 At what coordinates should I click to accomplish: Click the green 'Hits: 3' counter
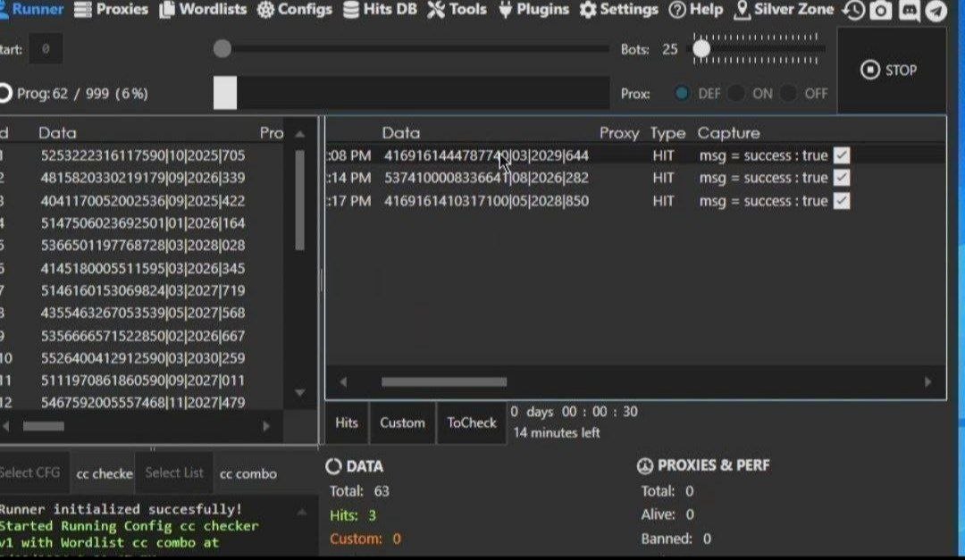[x=353, y=515]
